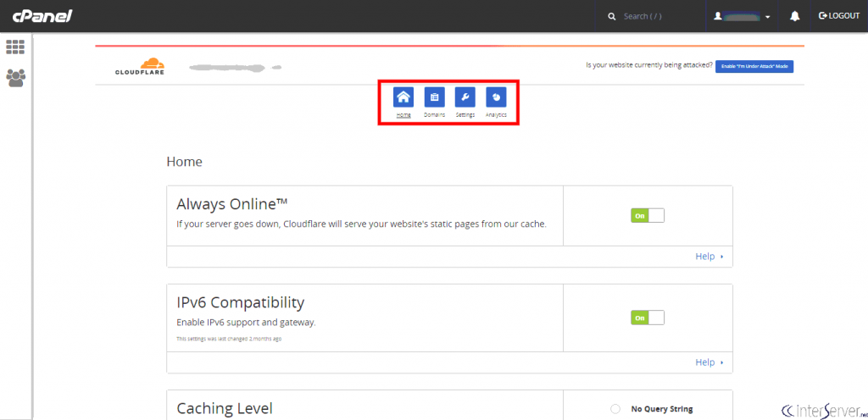The height and width of the screenshot is (420, 868).
Task: Click the LOGOUT link
Action: 838,16
